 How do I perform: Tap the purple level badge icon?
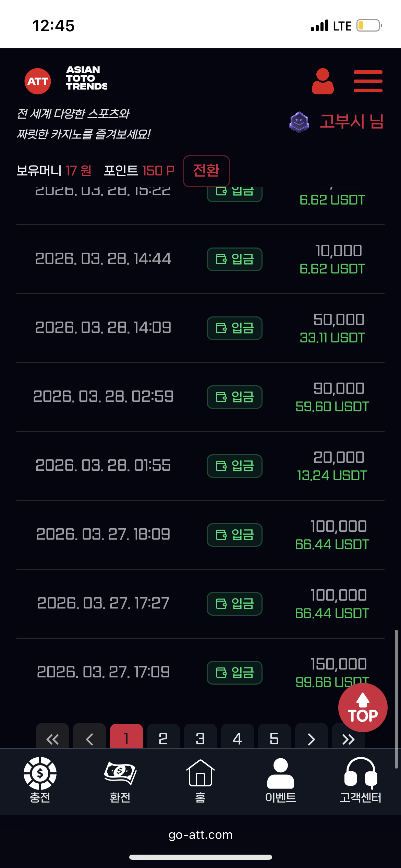[x=299, y=122]
